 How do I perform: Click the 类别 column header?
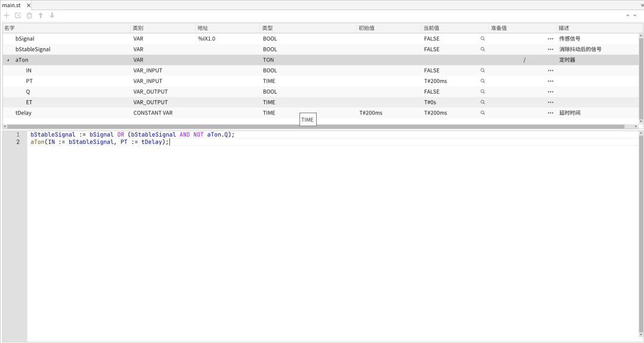(163, 28)
